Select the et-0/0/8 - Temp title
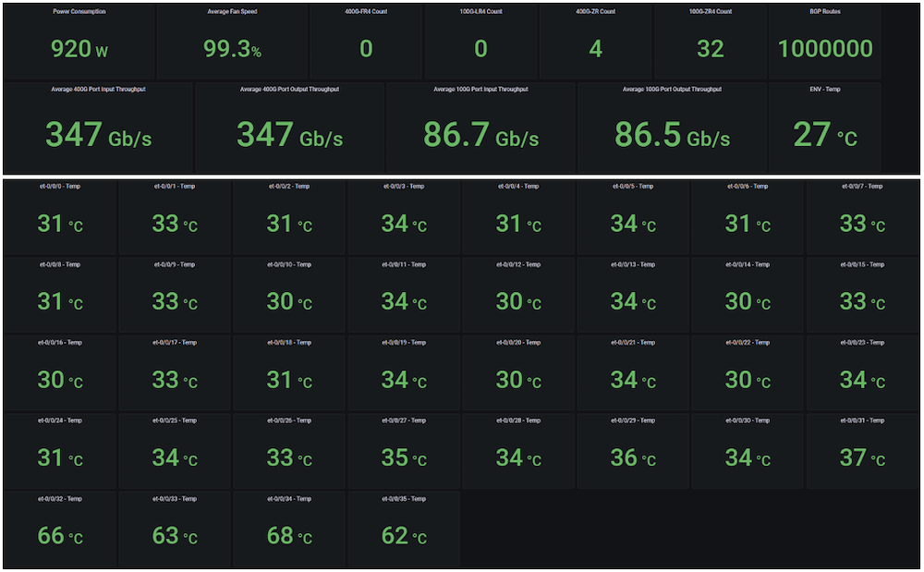Image resolution: width=924 pixels, height=572 pixels. pyautogui.click(x=60, y=264)
